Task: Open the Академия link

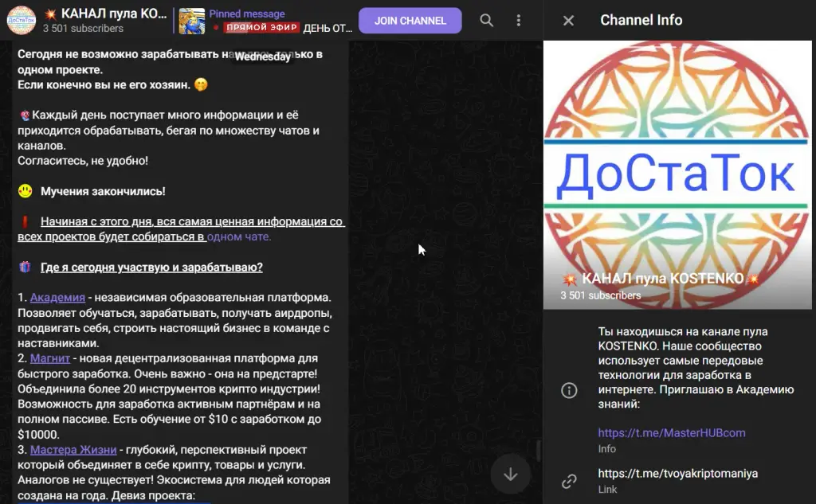Action: [57, 298]
